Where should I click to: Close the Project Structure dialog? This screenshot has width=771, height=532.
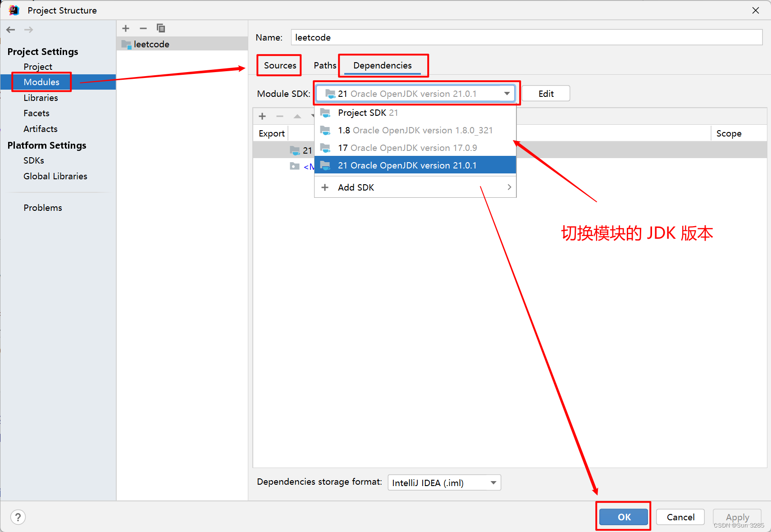coord(756,10)
